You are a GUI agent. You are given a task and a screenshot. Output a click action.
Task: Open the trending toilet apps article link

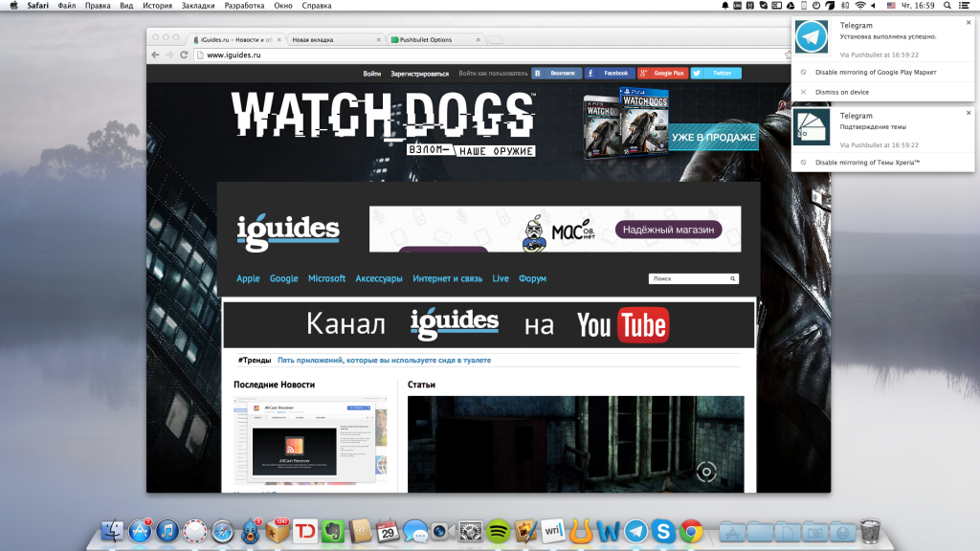click(385, 360)
